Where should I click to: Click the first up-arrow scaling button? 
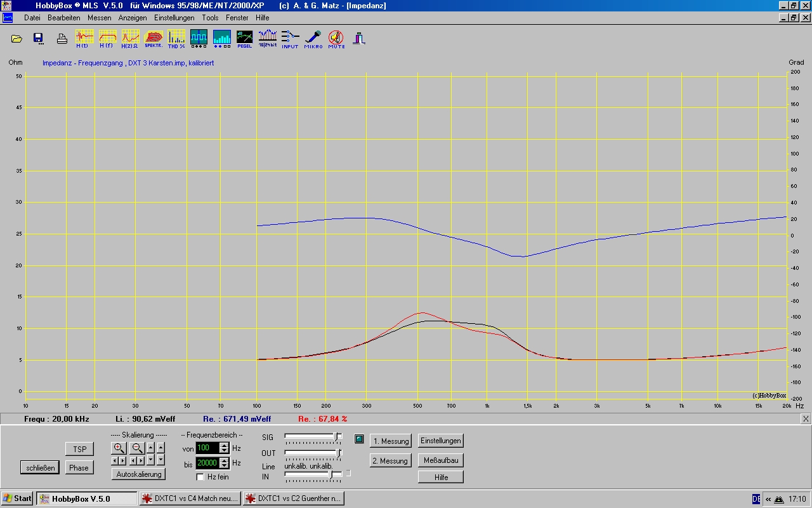click(150, 448)
